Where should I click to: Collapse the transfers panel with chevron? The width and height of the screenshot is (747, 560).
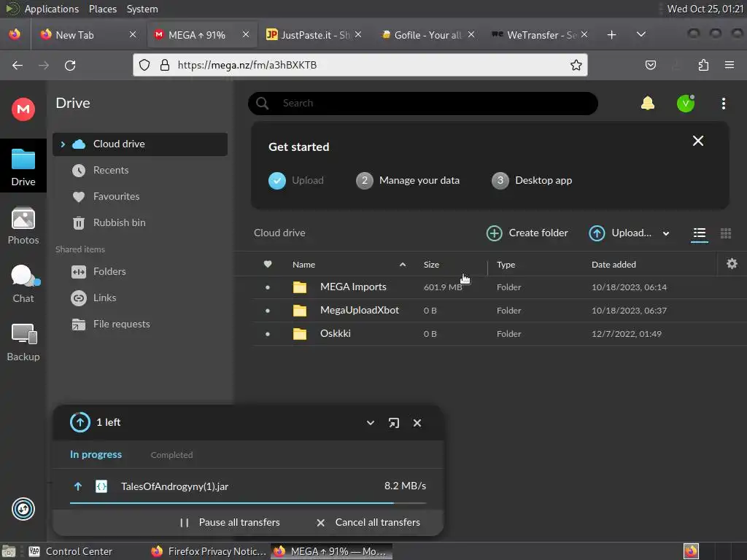coord(370,423)
